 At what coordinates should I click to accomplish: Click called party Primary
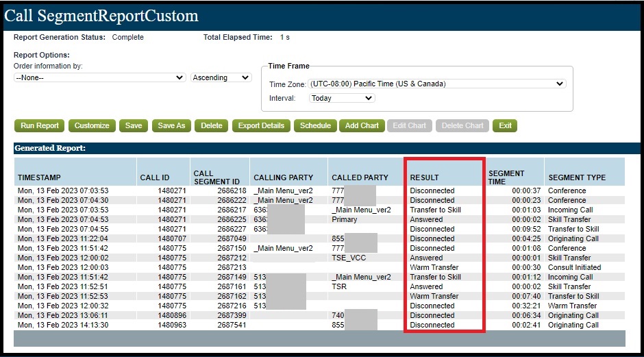[344, 219]
